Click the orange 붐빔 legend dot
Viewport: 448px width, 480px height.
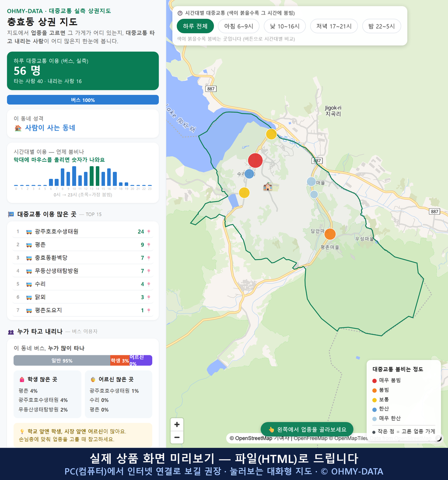coord(374,390)
